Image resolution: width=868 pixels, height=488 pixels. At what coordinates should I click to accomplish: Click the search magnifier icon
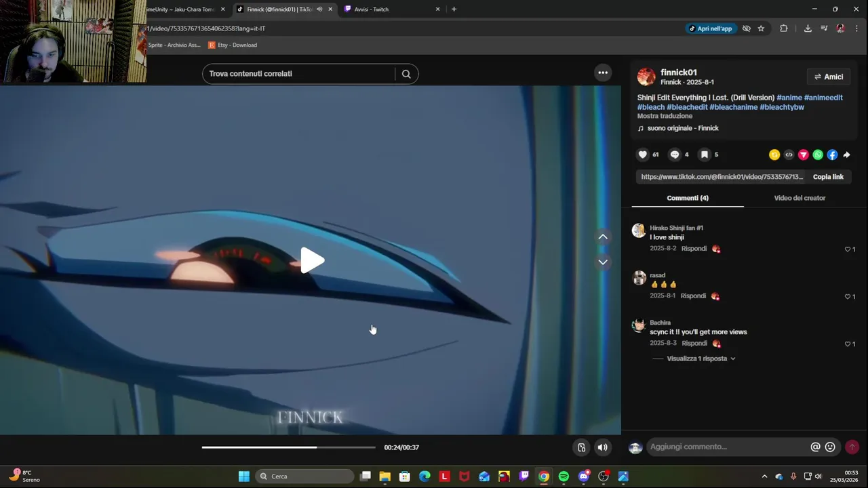406,74
